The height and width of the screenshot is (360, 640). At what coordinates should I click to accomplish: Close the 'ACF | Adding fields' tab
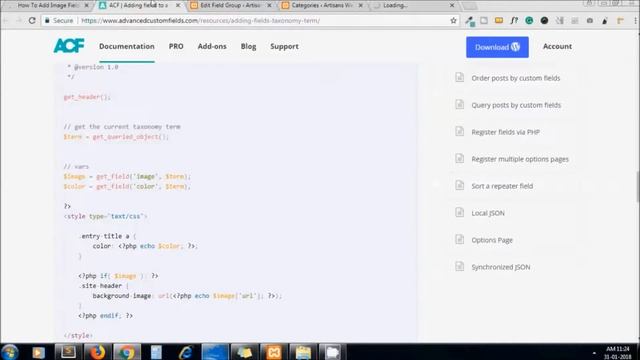coord(178,5)
